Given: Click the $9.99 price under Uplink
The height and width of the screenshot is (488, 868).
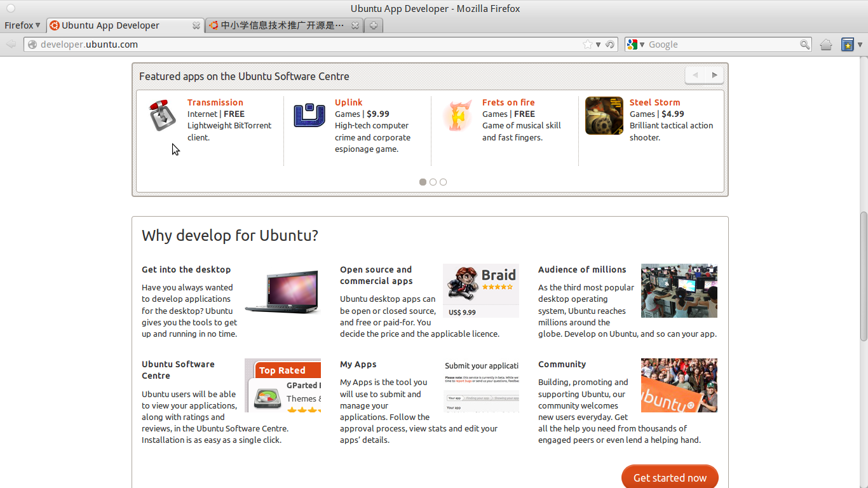Looking at the screenshot, I should click(x=378, y=114).
